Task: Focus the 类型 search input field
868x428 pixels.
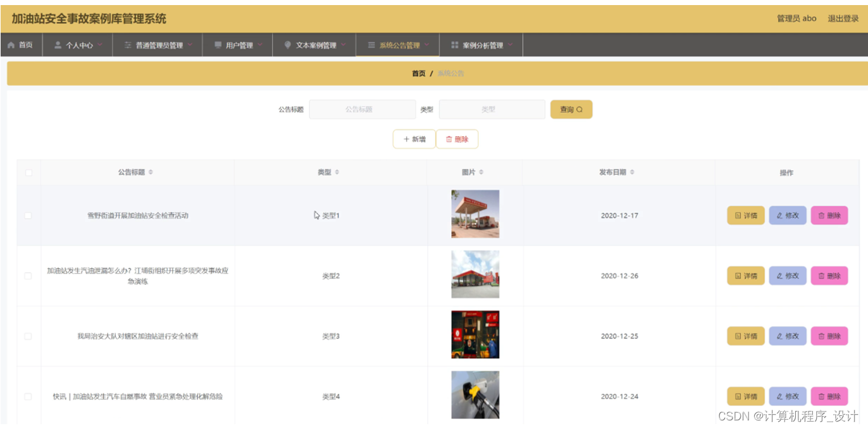Action: click(x=492, y=110)
